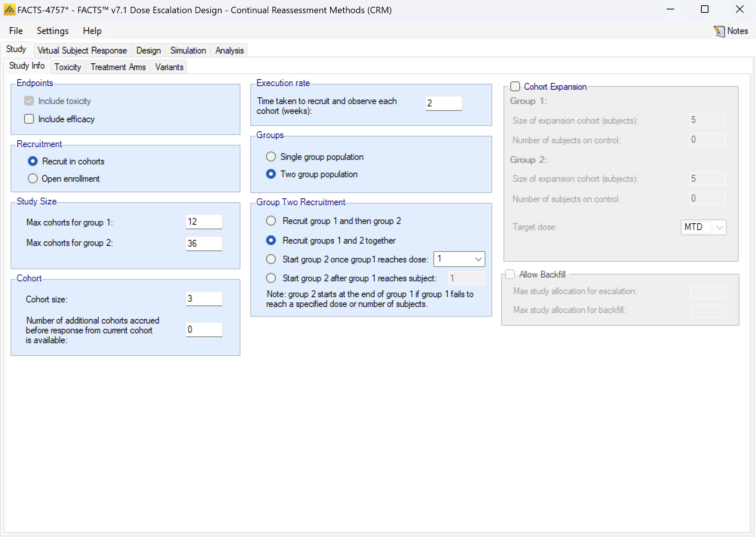
Task: Click the FACTS app icon in title bar
Action: coord(9,10)
